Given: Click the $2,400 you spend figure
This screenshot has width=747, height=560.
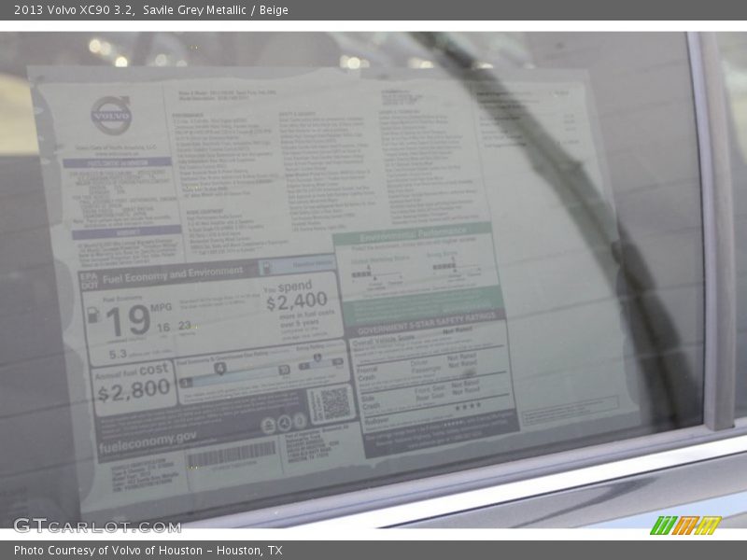Looking at the screenshot, I should [297, 300].
